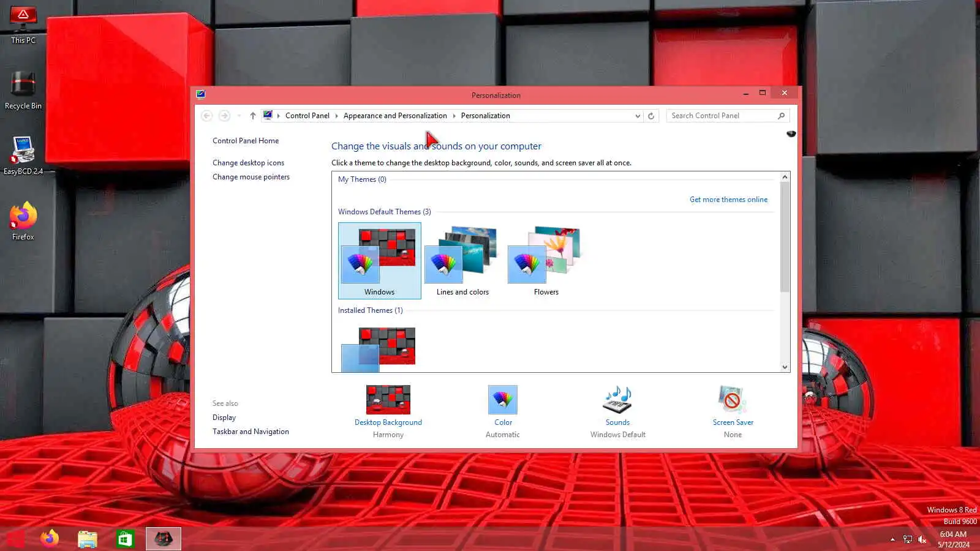980x551 pixels.
Task: Refresh the Personalization page
Action: [651, 116]
